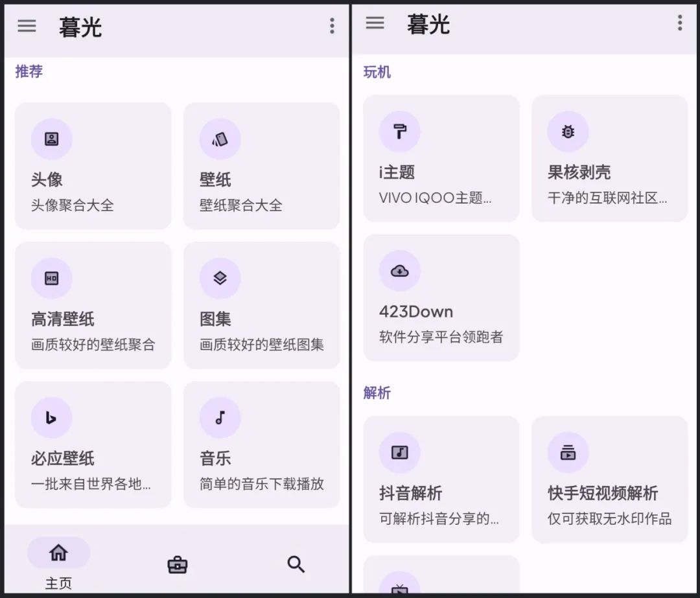700x598 pixels.
Task: Tap the layers icon for 图集
Action: tap(220, 279)
